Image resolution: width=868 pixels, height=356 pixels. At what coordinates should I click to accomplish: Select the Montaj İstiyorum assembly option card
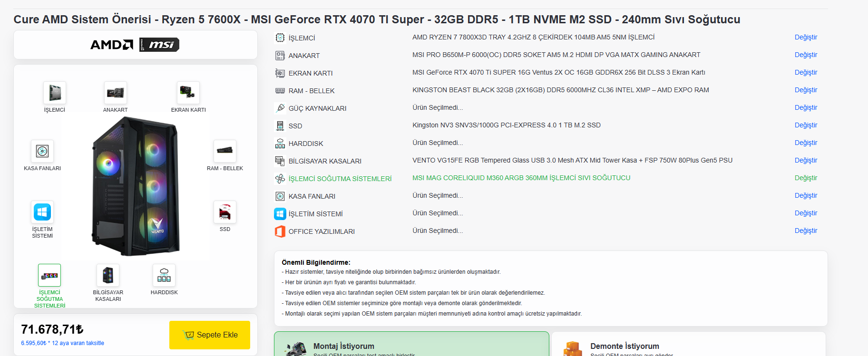411,344
